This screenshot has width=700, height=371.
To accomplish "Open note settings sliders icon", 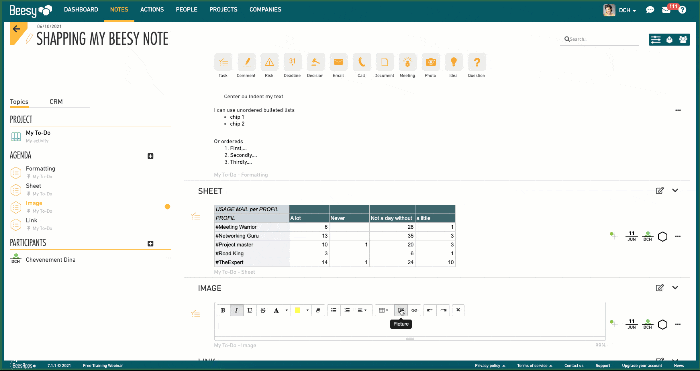I will pos(655,40).
